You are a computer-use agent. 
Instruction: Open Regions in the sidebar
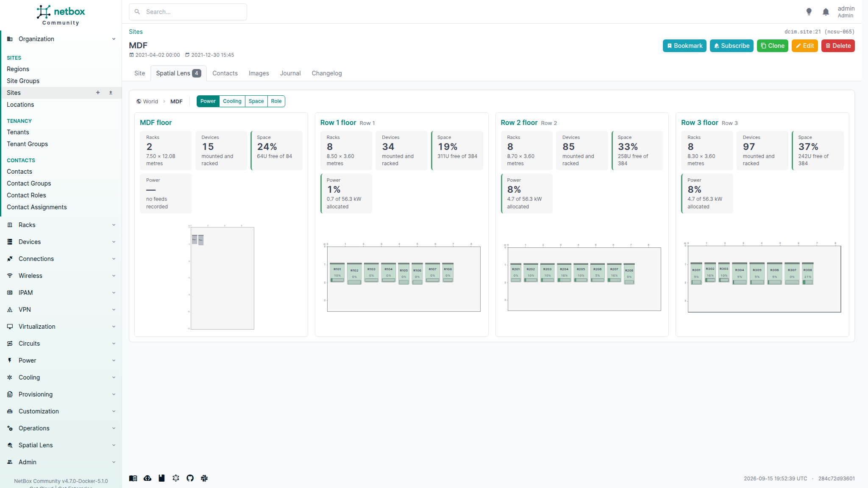tap(18, 69)
